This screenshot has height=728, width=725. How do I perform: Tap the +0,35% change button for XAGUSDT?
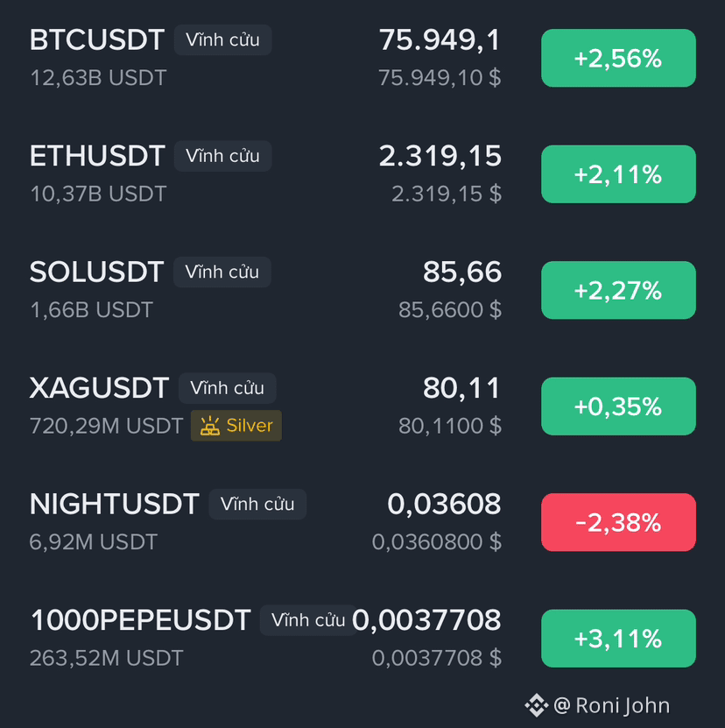[x=618, y=406]
